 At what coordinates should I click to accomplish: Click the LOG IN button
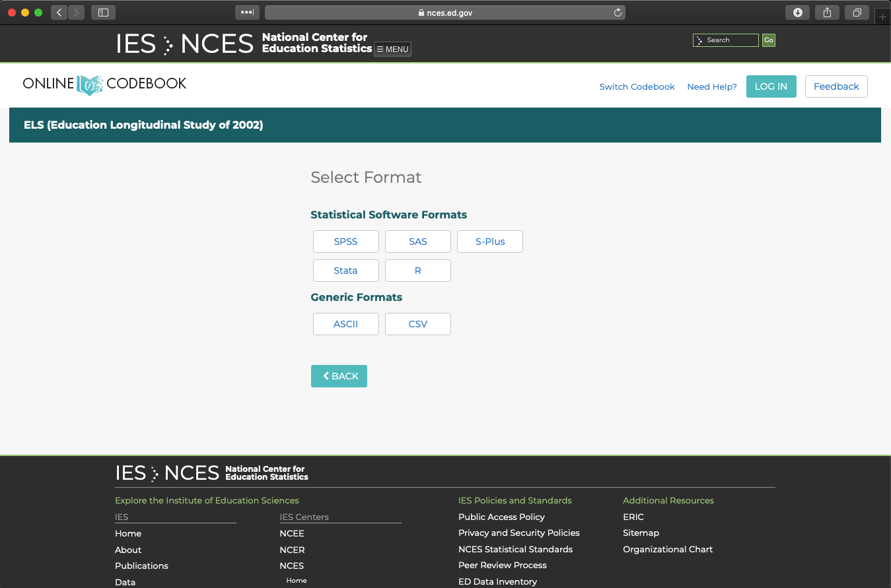click(771, 86)
